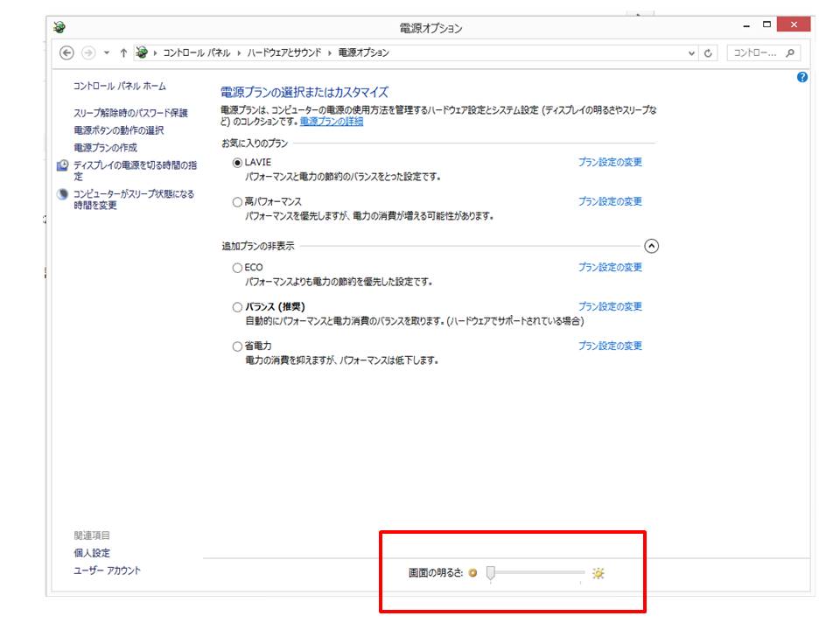Change plan settings for 高パフォーマンス

pyautogui.click(x=610, y=201)
